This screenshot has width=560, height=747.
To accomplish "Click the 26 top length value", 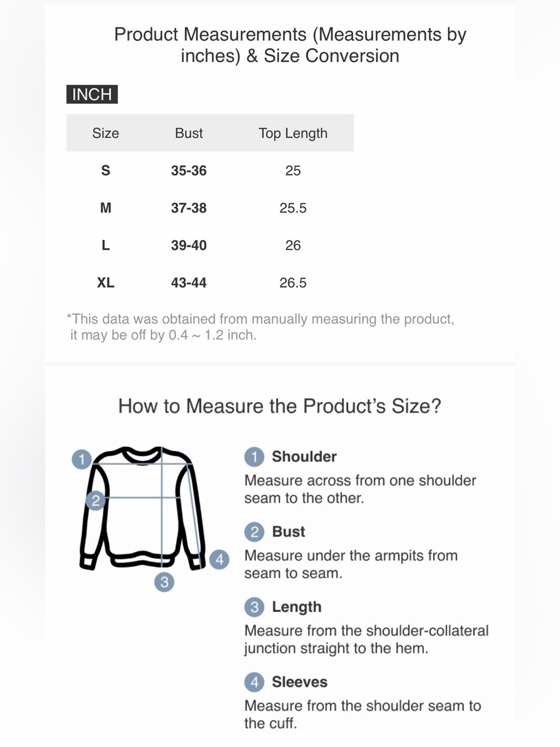I will coord(293,245).
